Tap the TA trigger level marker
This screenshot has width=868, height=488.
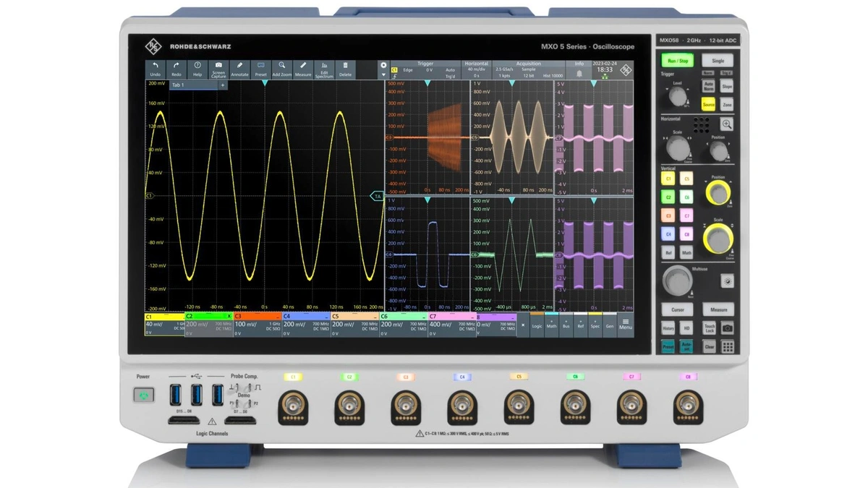[x=377, y=196]
